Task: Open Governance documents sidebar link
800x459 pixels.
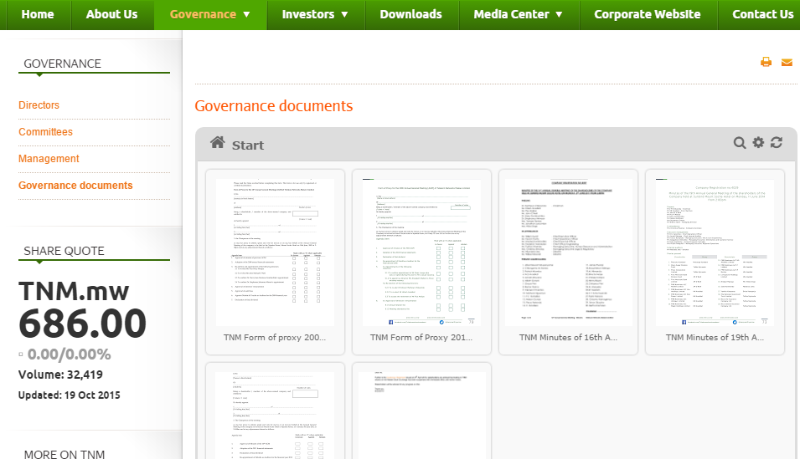Action: click(x=76, y=185)
